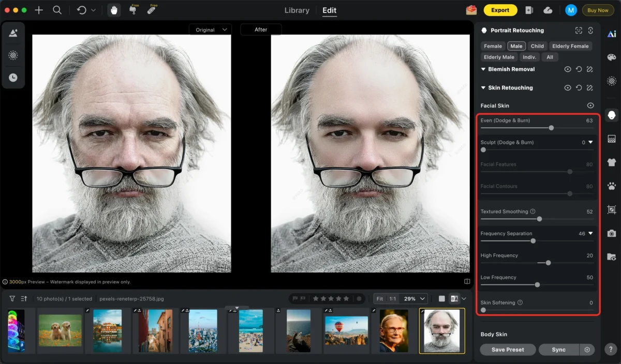Toggle Blemish Removal visibility eye

[x=568, y=69]
